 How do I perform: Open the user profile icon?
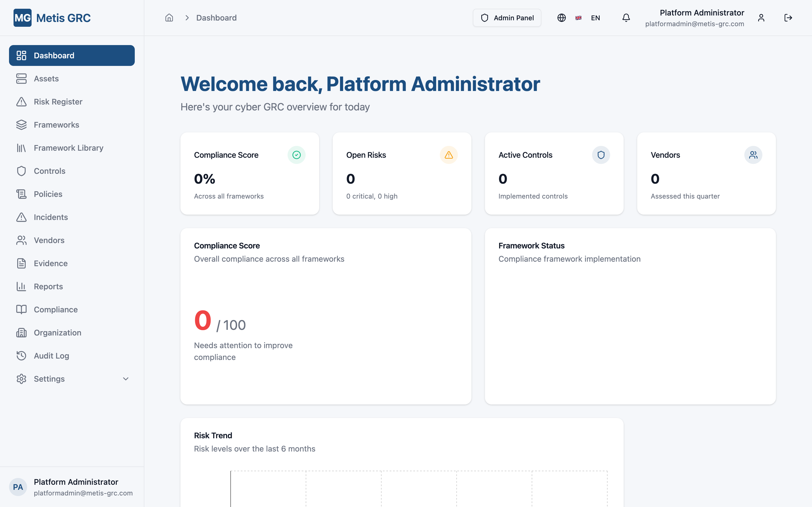coord(761,18)
